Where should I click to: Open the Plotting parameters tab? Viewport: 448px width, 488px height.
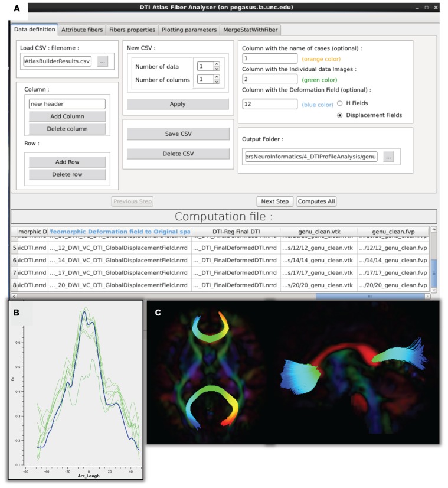click(x=188, y=30)
